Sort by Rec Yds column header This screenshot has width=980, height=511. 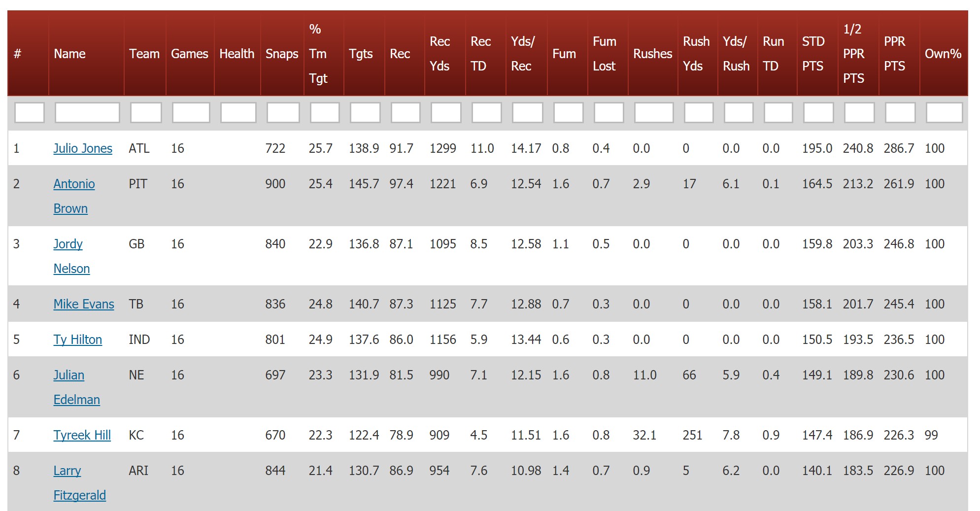[x=439, y=54]
